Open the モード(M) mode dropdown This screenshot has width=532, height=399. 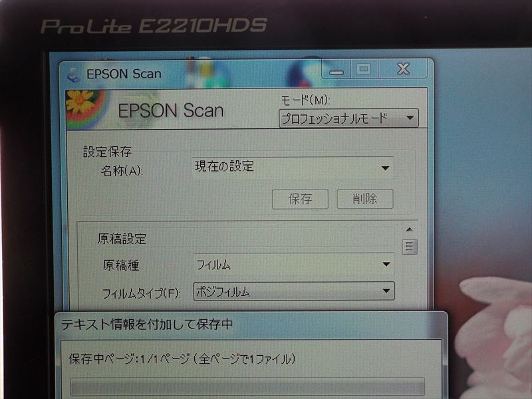pos(348,118)
